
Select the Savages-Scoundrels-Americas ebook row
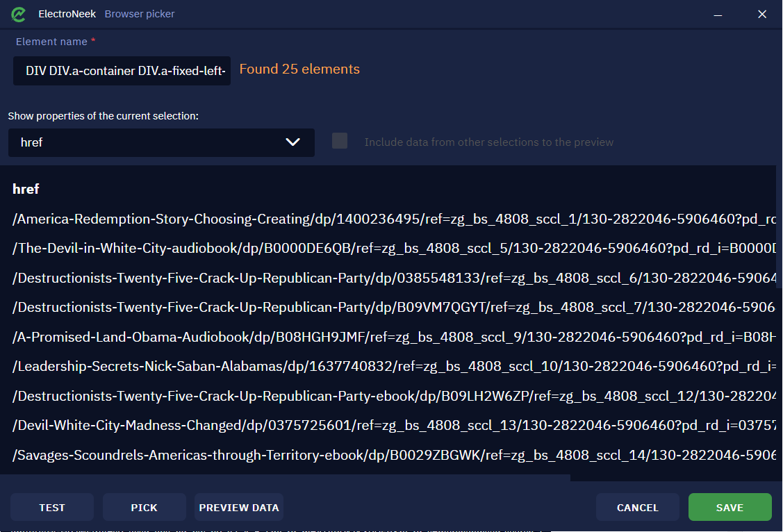[x=393, y=455]
